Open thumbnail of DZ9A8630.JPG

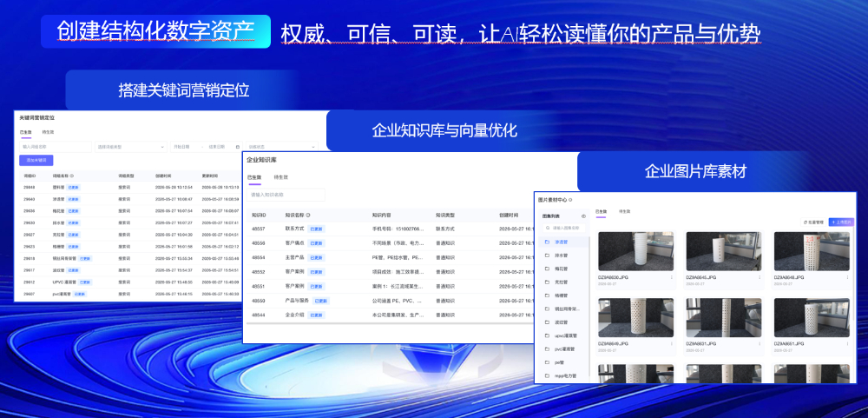[636, 251]
